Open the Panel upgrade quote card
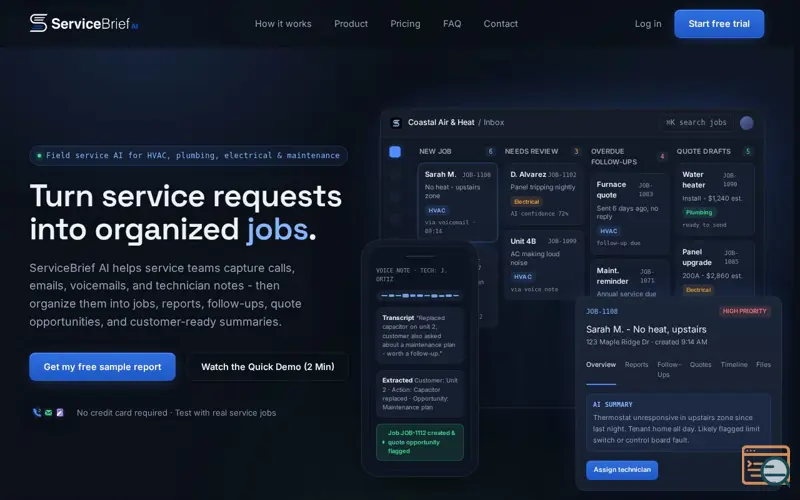 715,269
